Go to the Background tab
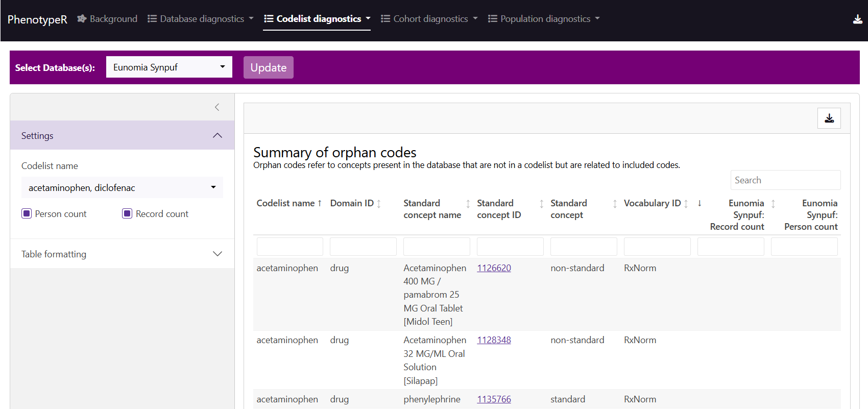868x409 pixels. (x=107, y=19)
